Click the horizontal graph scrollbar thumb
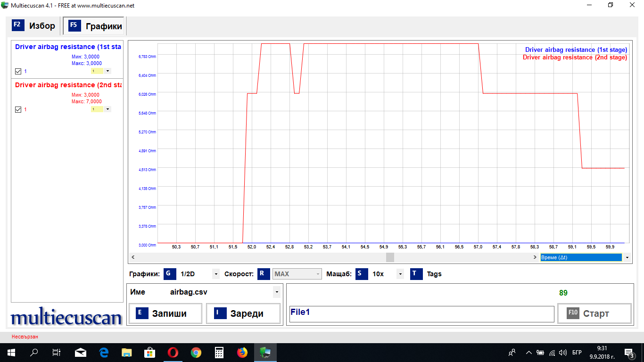644x362 pixels. point(390,257)
